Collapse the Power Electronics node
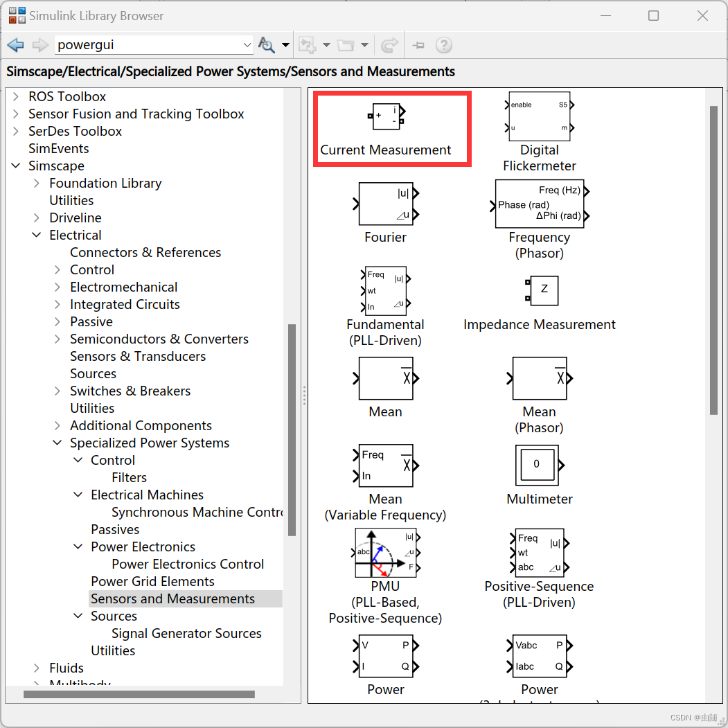The width and height of the screenshot is (728, 728). [x=78, y=547]
